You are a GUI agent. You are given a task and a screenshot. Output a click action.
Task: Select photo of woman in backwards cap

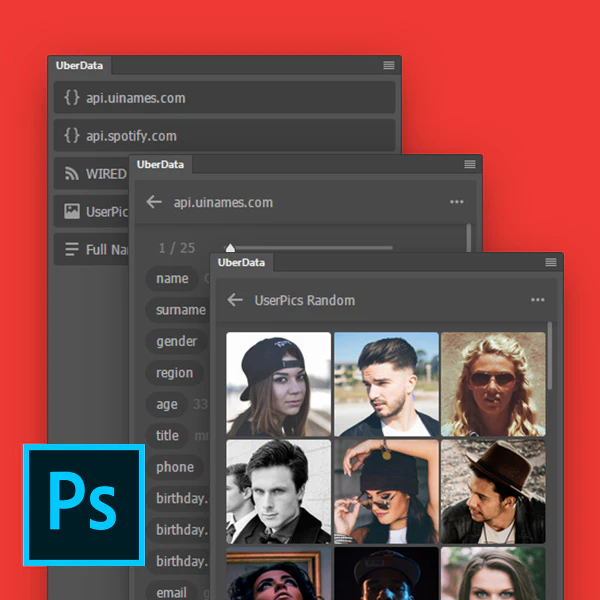pos(279,384)
